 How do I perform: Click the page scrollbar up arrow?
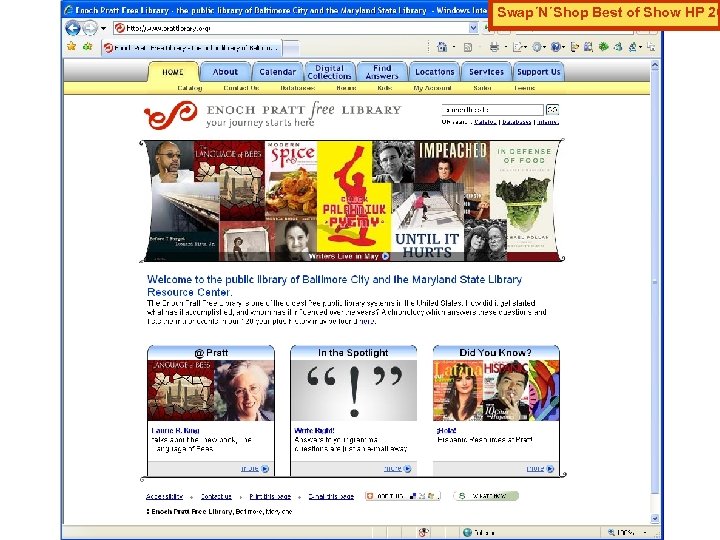pos(655,66)
